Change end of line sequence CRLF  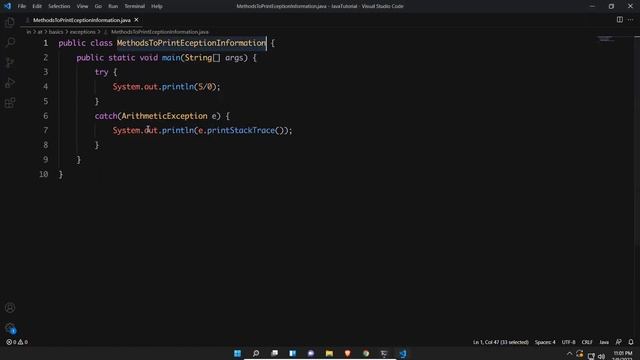tap(587, 342)
